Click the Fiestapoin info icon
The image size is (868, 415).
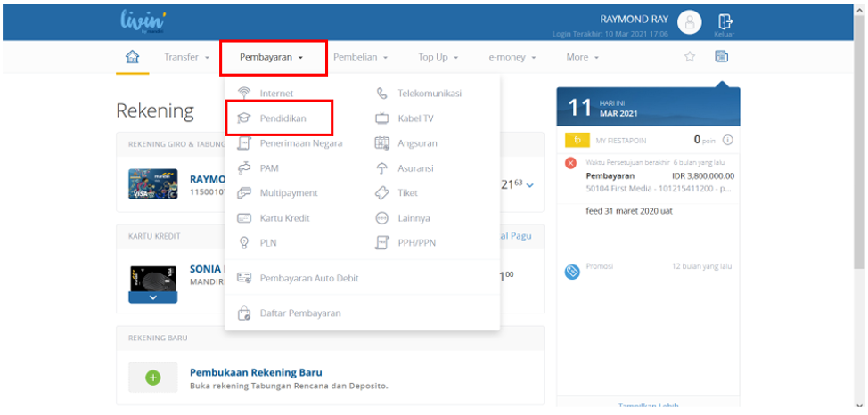pos(728,140)
